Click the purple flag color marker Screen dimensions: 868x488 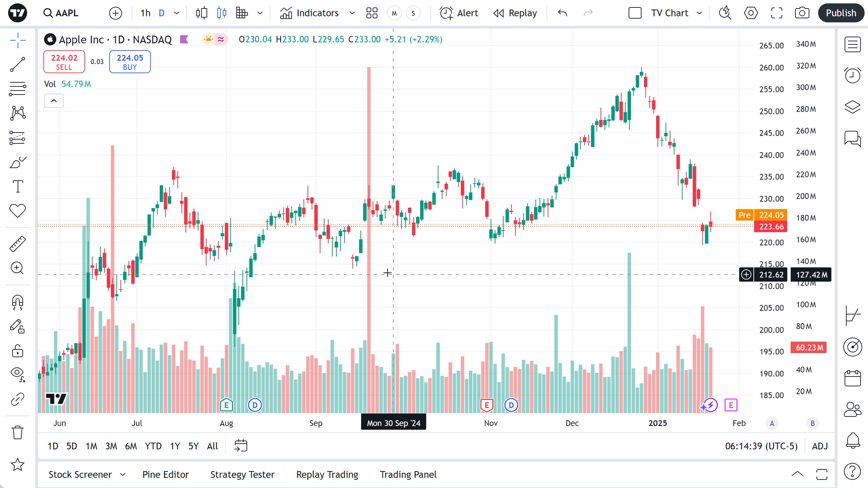click(x=184, y=40)
